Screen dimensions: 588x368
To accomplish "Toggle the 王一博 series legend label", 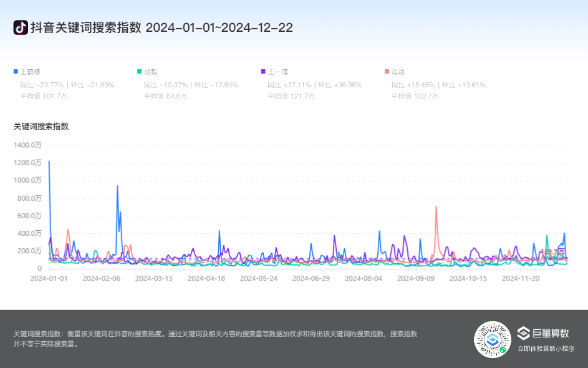I will (278, 72).
